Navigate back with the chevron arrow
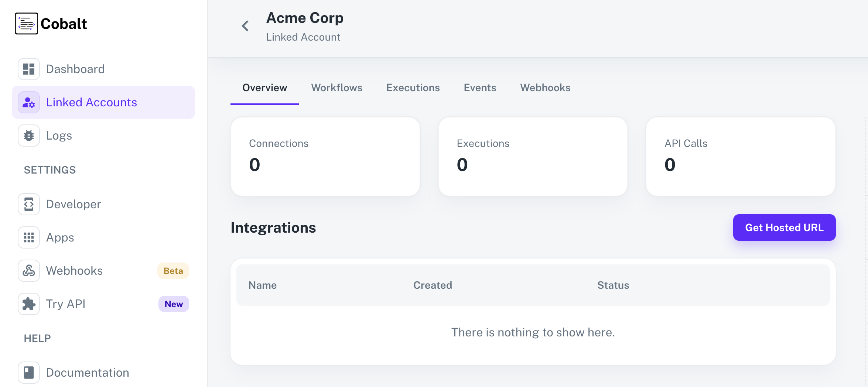868x387 pixels. [x=245, y=25]
